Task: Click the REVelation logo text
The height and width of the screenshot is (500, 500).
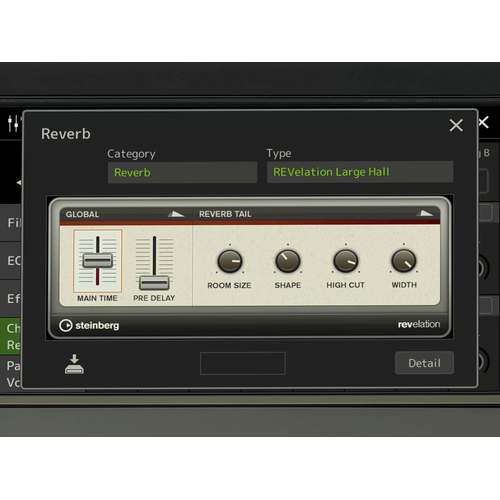Action: (419, 324)
